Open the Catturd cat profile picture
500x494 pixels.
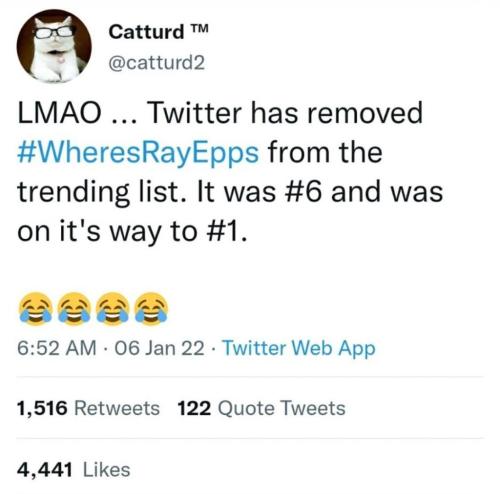(x=54, y=46)
